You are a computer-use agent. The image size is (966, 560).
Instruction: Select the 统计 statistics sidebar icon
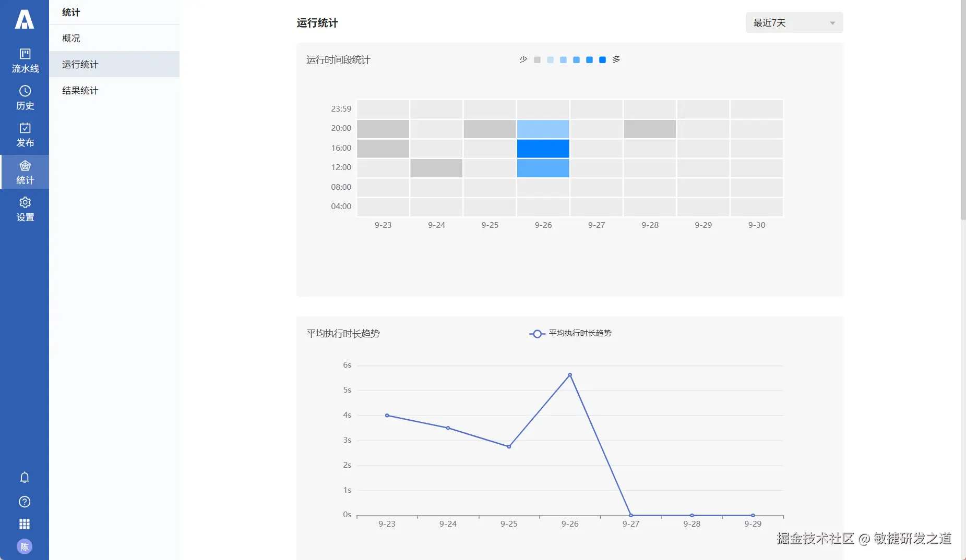coord(25,172)
